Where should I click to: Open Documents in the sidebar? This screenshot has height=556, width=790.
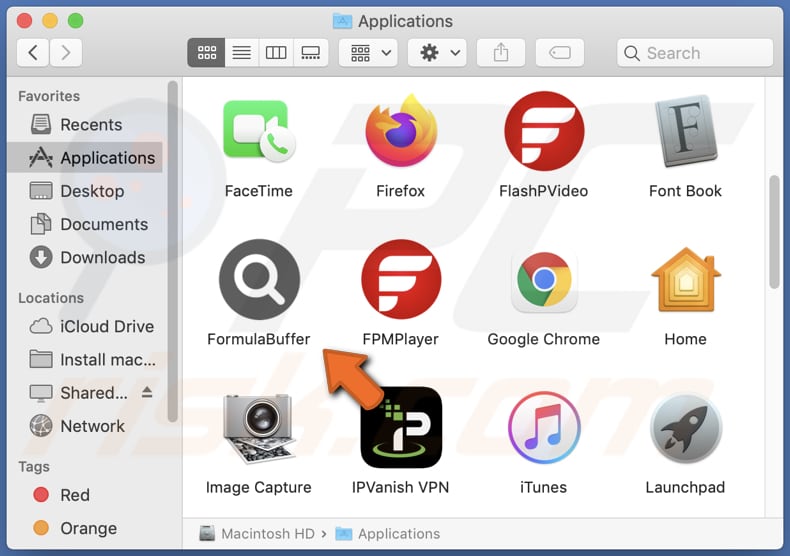85,224
